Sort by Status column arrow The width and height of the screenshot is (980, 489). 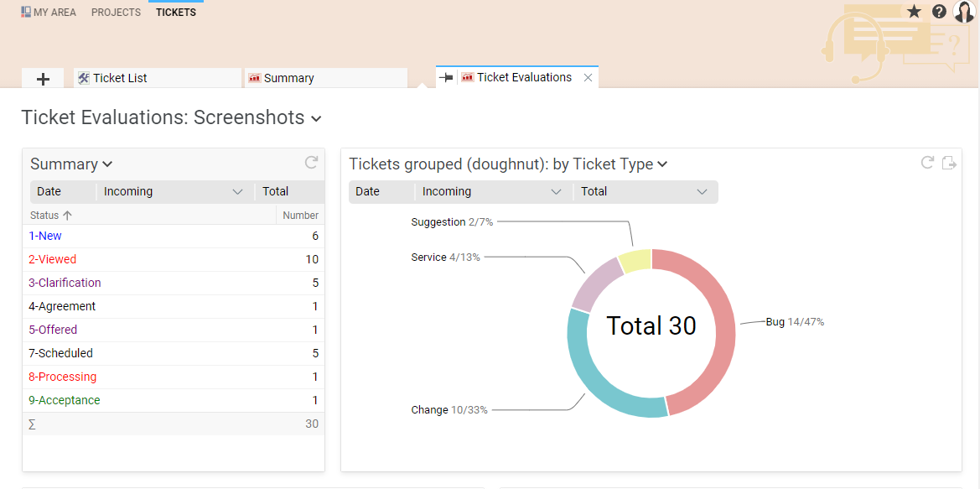tap(68, 215)
